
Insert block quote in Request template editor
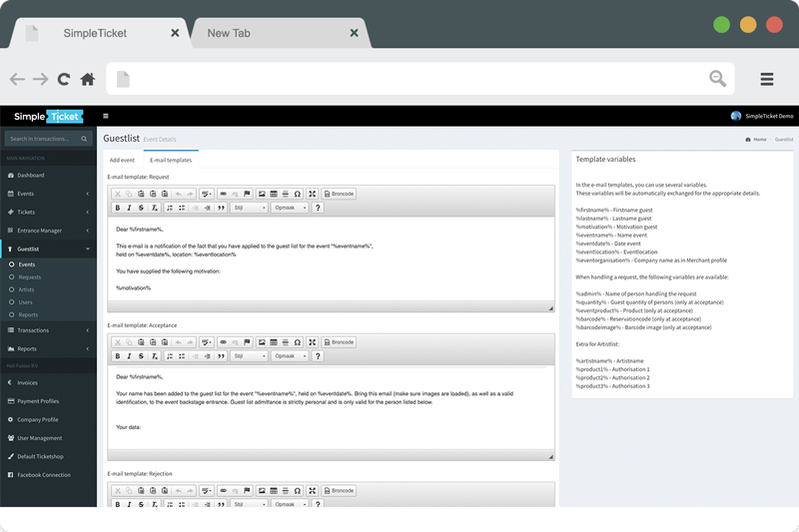pyautogui.click(x=221, y=208)
